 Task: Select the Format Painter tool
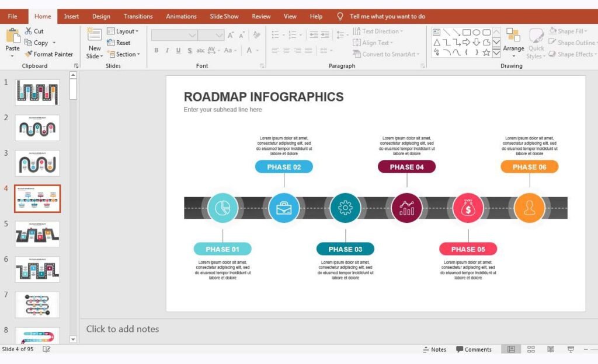50,54
